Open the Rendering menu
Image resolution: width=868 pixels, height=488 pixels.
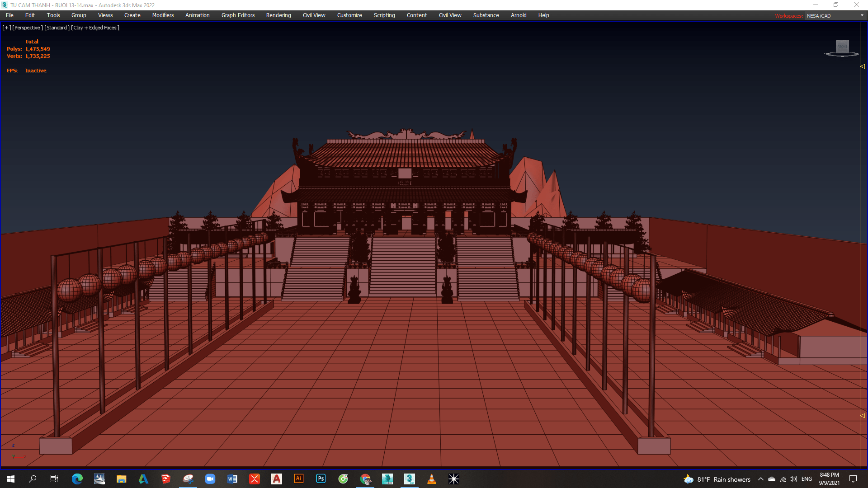278,15
